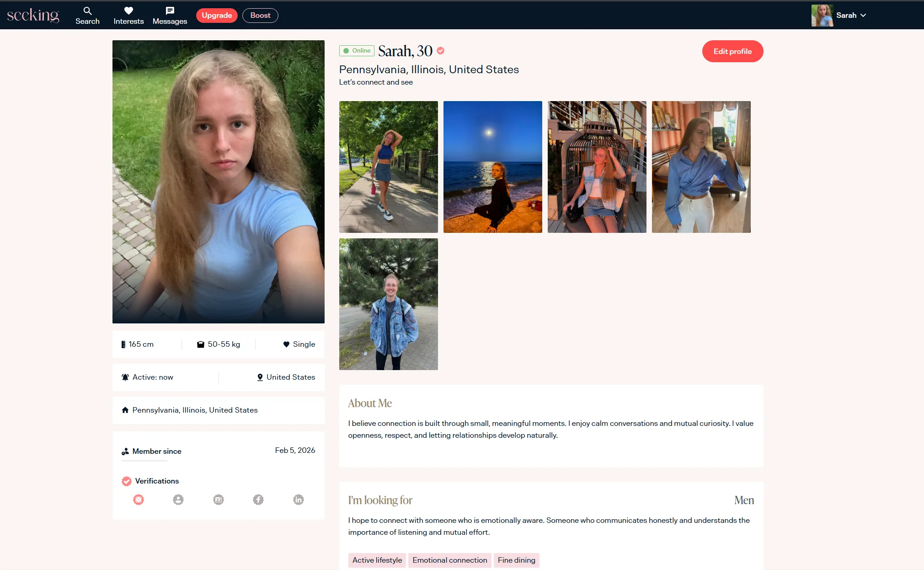Click the profile person verification badge
The width and height of the screenshot is (924, 570).
pos(178,500)
